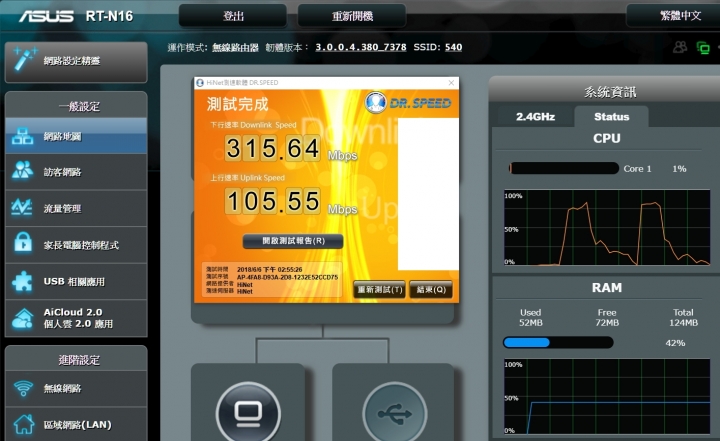Click the network map icon
720x441 pixels.
[x=22, y=136]
